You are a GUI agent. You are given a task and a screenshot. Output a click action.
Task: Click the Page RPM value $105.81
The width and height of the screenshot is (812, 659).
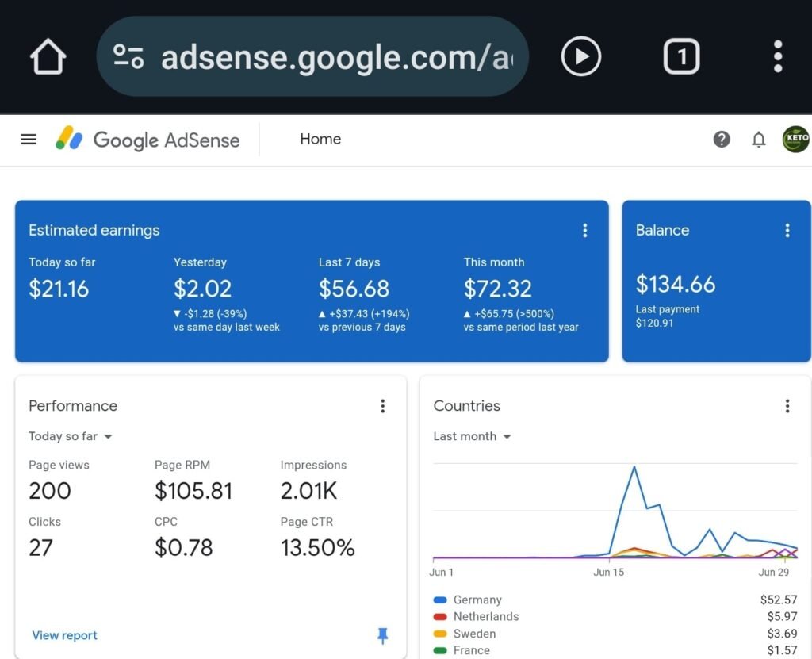193,491
